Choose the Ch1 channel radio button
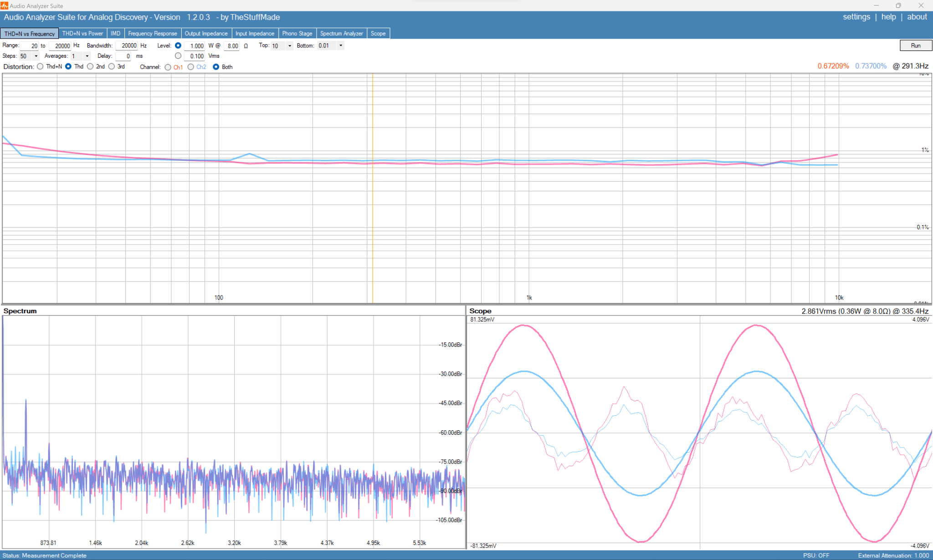933x560 pixels. [x=168, y=67]
